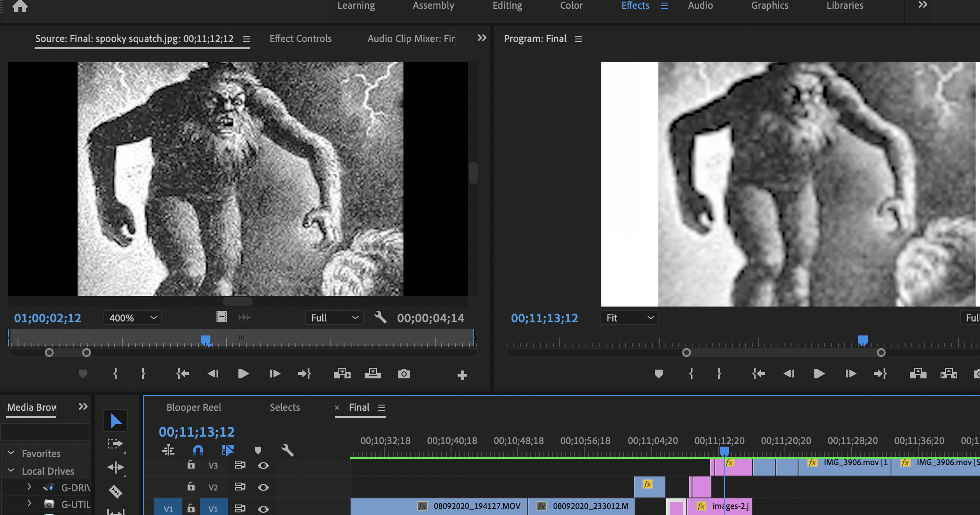This screenshot has height=515, width=980.
Task: Expand the G-DRIVE tree item
Action: 29,487
